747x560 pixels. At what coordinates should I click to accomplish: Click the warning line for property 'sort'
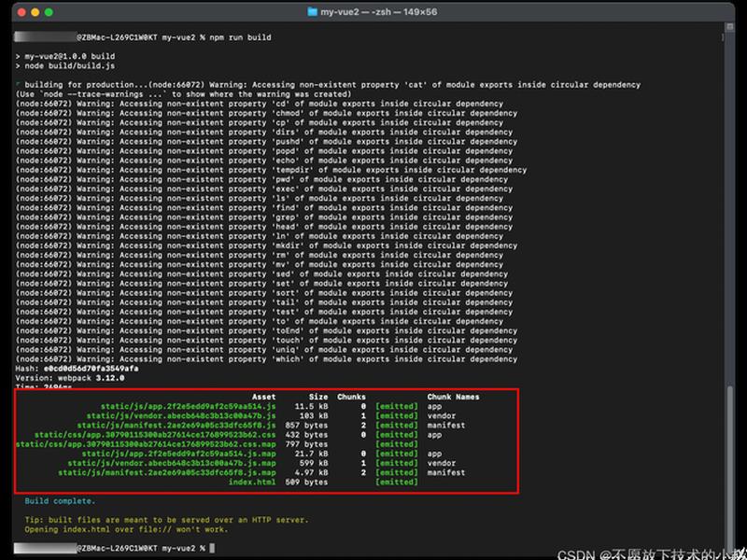(264, 293)
